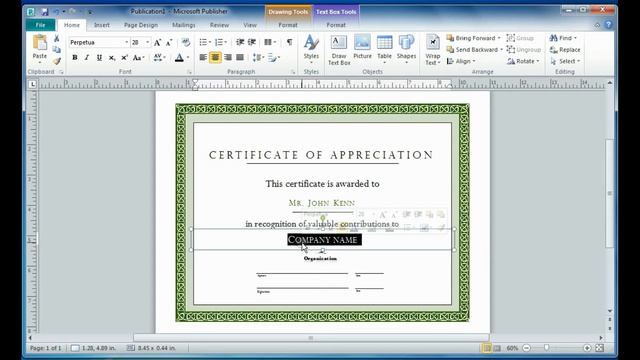Open Table insert menu
Screen dimensions: 640x360
384,50
